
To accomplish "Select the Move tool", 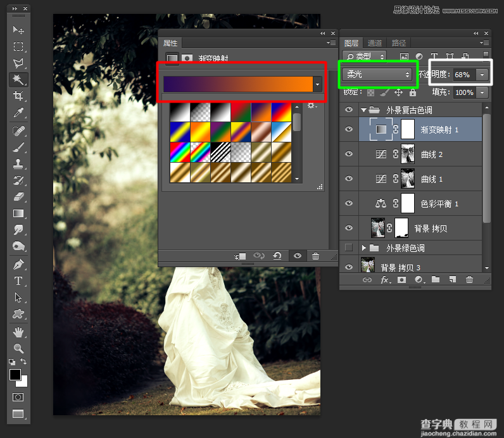I will click(x=18, y=30).
